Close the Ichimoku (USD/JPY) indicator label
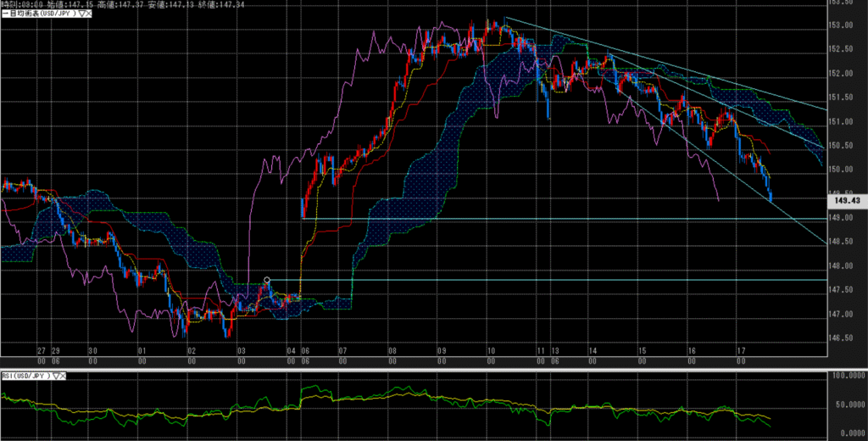 pyautogui.click(x=88, y=14)
